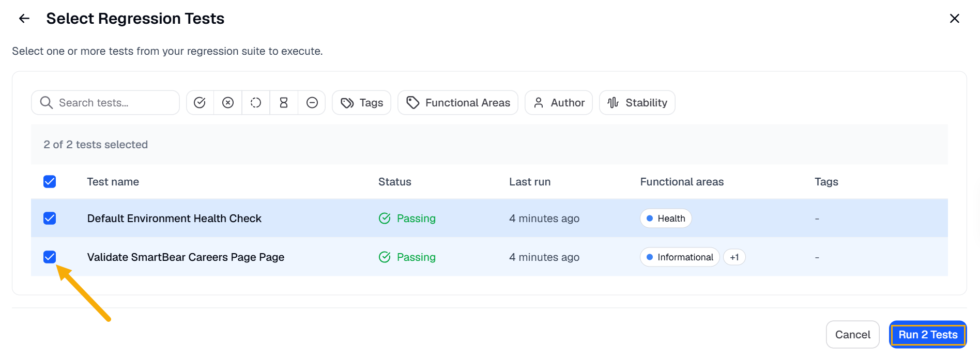The height and width of the screenshot is (359, 980).
Task: Toggle the select-all tests header checkbox
Action: (x=50, y=182)
